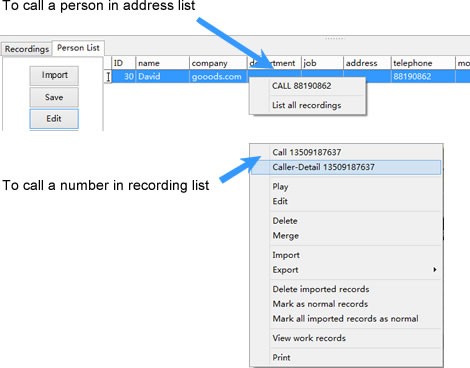Choose Mark all imported records as normal
Image resolution: width=470 pixels, height=368 pixels.
pos(346,319)
